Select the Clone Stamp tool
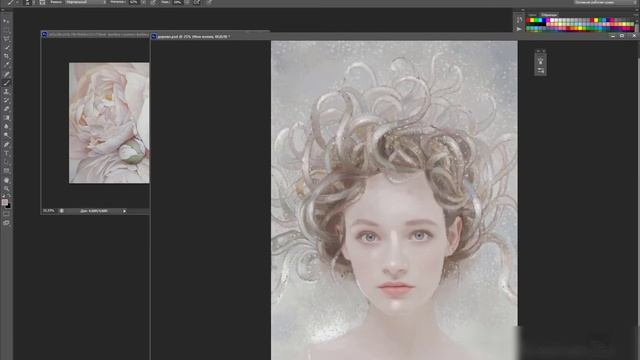 pos(6,91)
